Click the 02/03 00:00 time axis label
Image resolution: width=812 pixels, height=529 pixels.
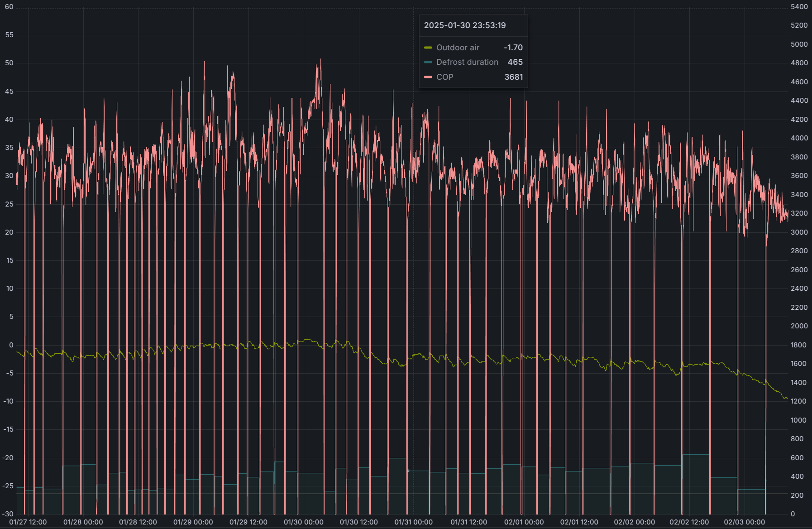744,522
